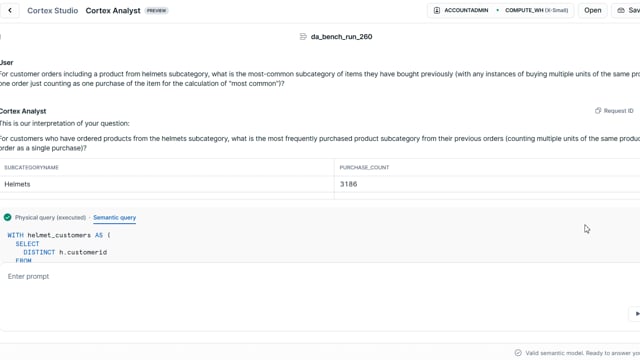This screenshot has height=360, width=640.
Task: Click the valid semantic model status icon
Action: pyautogui.click(x=518, y=353)
